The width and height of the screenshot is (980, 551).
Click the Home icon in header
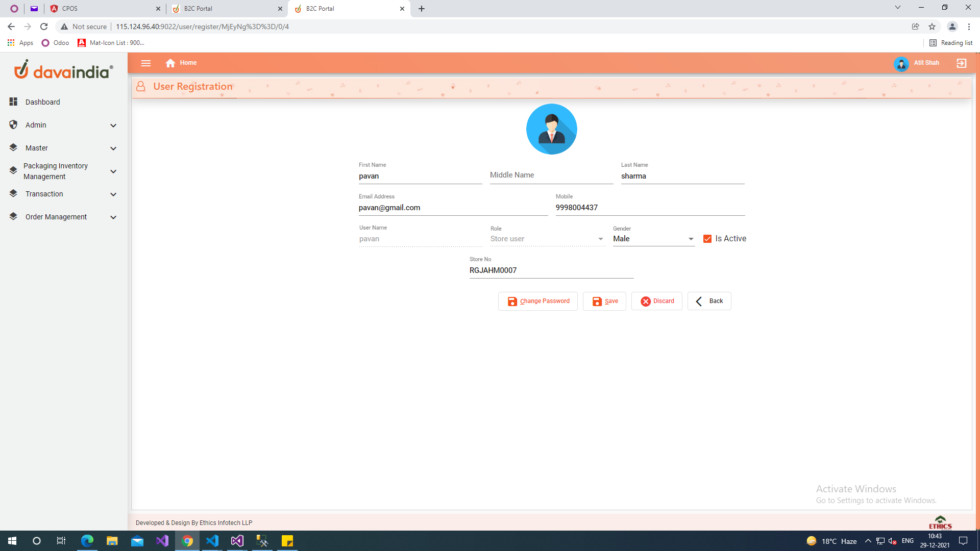(x=170, y=63)
